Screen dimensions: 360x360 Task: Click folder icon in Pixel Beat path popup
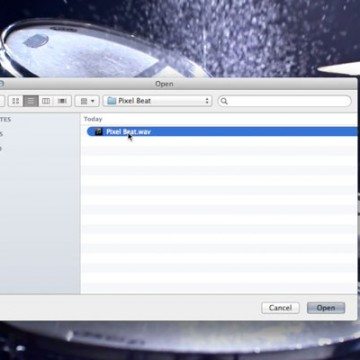[111, 101]
